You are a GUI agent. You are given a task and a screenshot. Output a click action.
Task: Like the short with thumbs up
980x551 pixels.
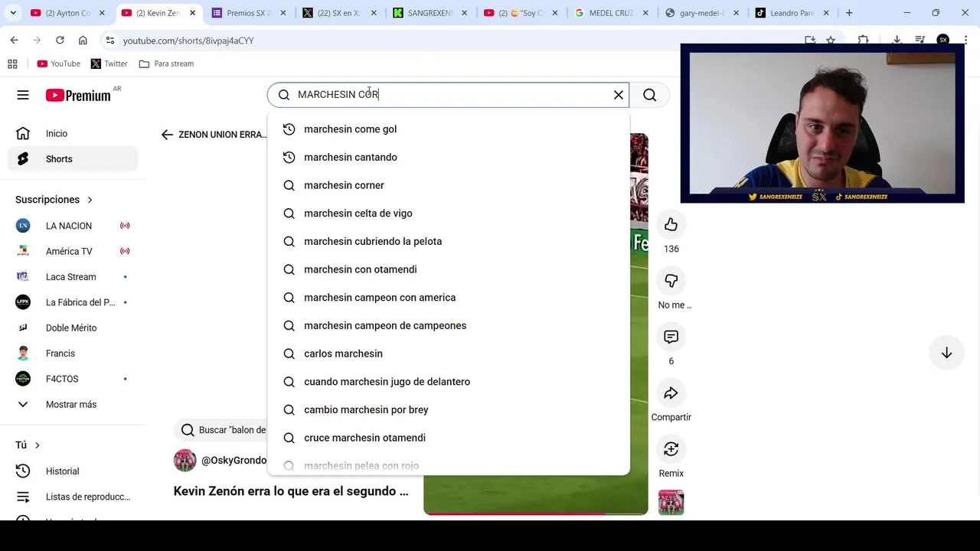pyautogui.click(x=671, y=224)
